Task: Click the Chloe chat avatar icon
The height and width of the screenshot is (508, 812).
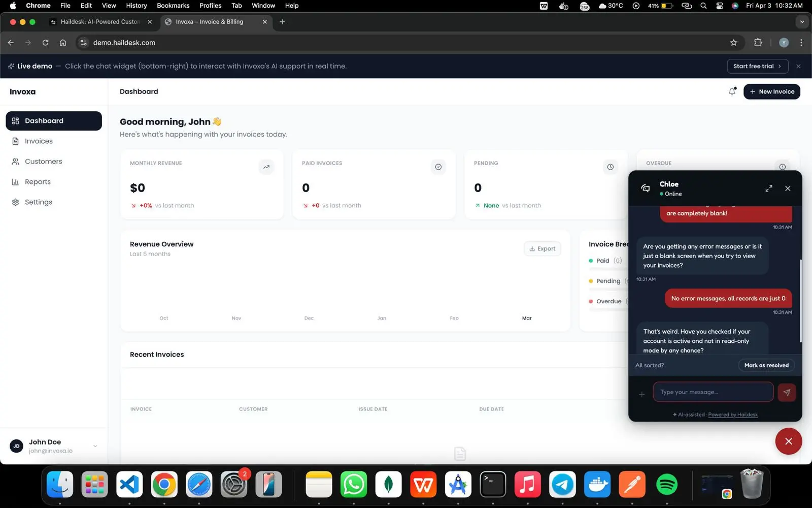Action: click(645, 188)
